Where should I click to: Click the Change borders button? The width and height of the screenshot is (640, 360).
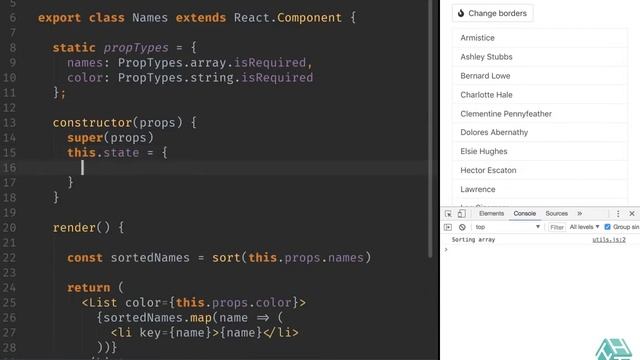pyautogui.click(x=493, y=13)
